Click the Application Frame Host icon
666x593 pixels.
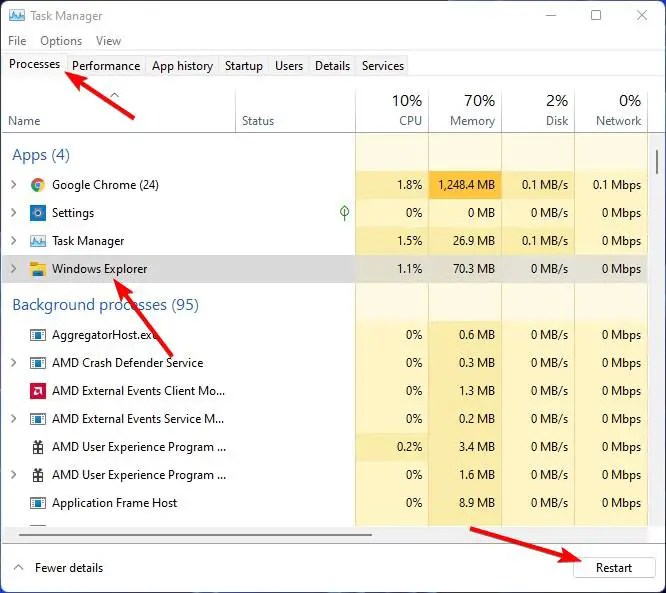38,503
